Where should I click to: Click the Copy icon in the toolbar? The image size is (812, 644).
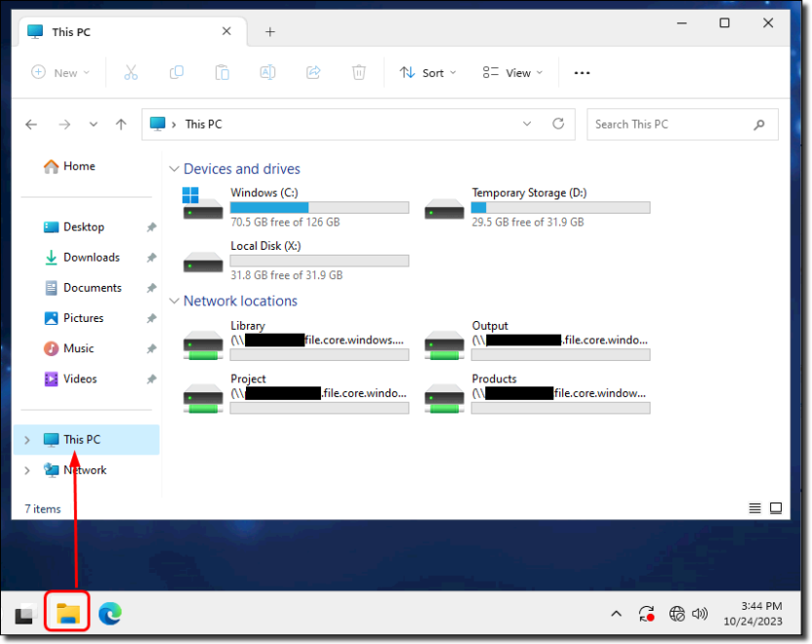click(x=177, y=72)
